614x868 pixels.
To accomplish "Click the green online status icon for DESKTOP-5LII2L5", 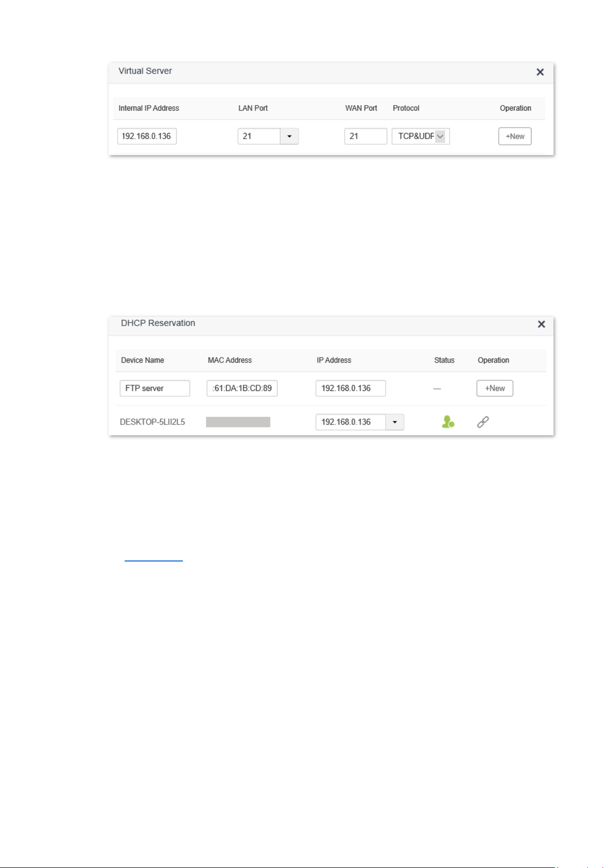I will [x=448, y=422].
